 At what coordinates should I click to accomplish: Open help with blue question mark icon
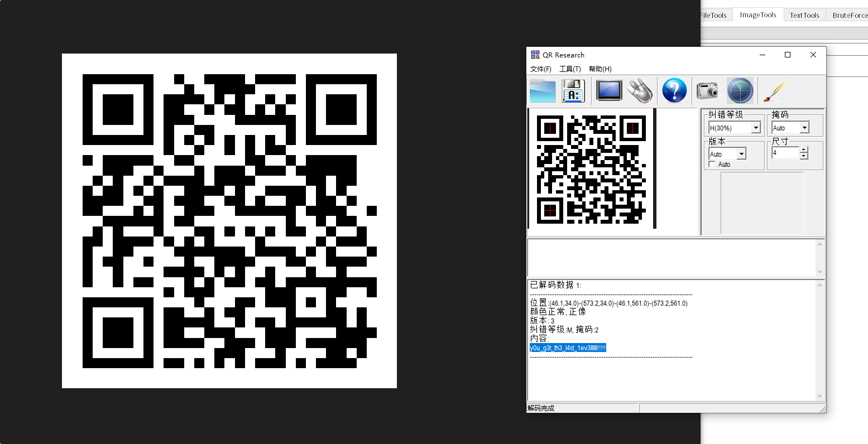tap(674, 90)
